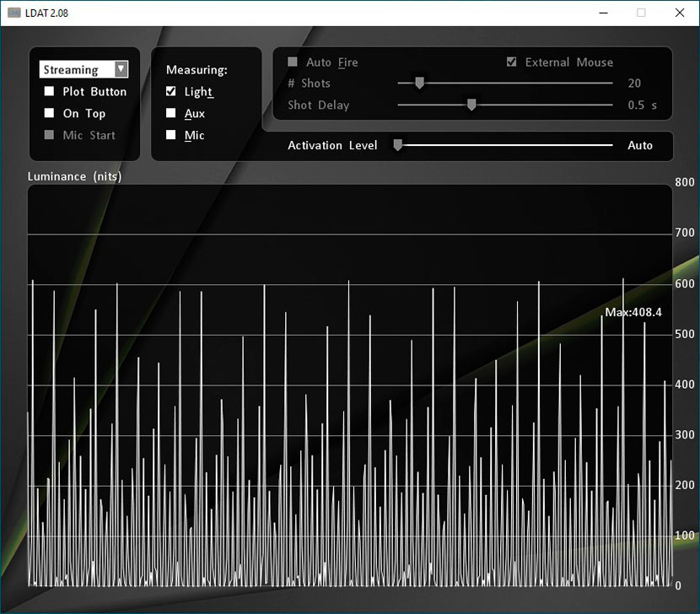Click the LDAT 2.08 window title

[47, 13]
